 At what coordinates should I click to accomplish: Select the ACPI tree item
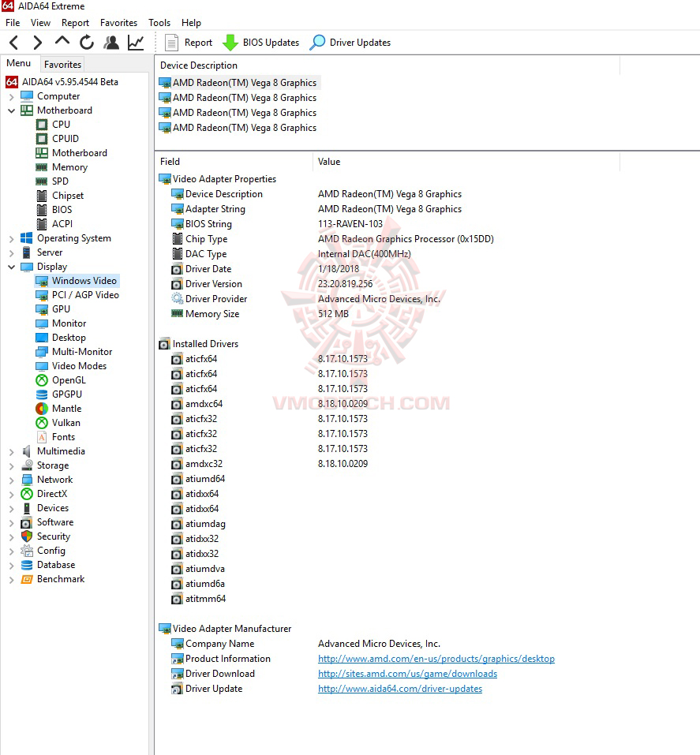coord(62,224)
